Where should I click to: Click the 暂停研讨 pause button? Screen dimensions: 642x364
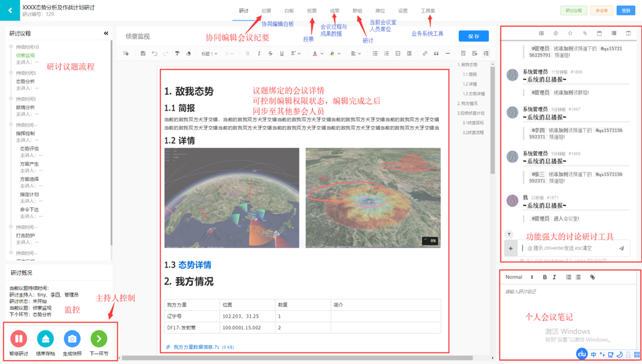[18, 339]
